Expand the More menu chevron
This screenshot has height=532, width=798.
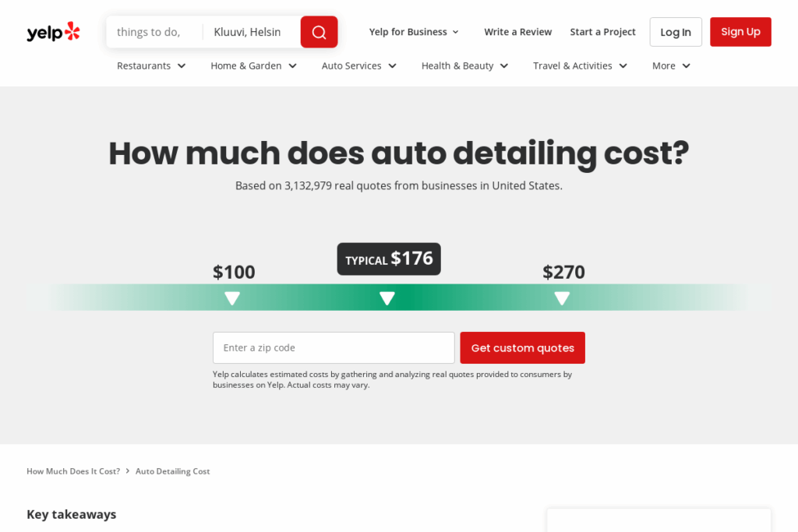(670, 66)
